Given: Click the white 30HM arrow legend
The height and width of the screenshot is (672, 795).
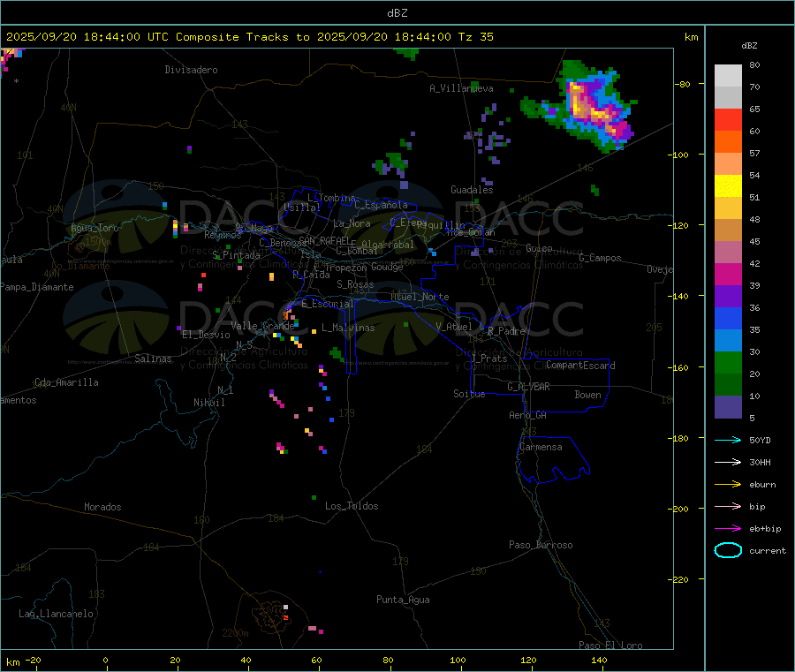Looking at the screenshot, I should (728, 462).
